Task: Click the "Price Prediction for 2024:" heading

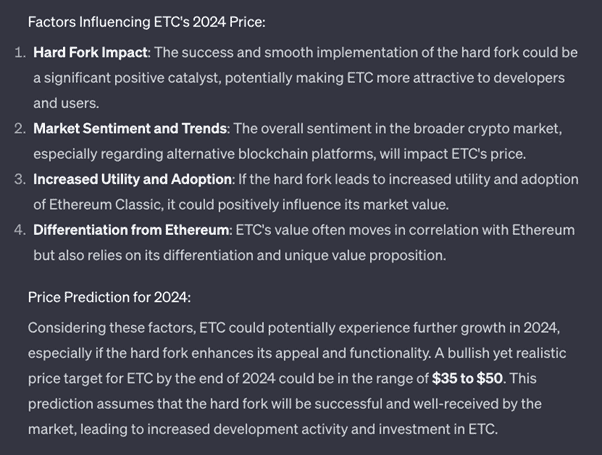Action: click(109, 297)
